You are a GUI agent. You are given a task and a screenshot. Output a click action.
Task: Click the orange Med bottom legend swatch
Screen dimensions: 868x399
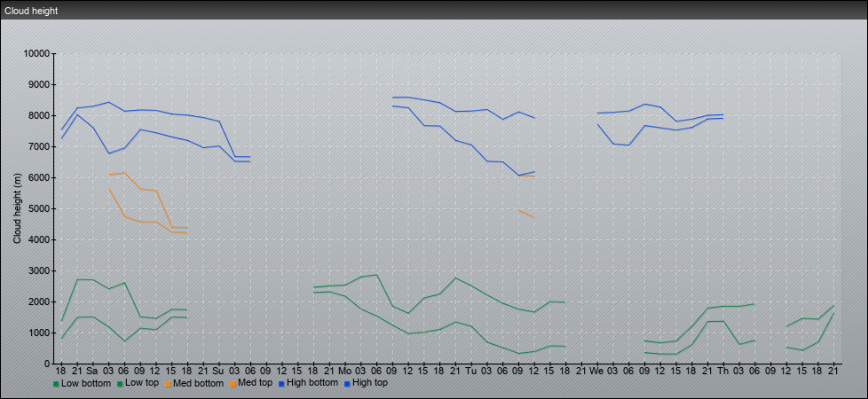[170, 383]
